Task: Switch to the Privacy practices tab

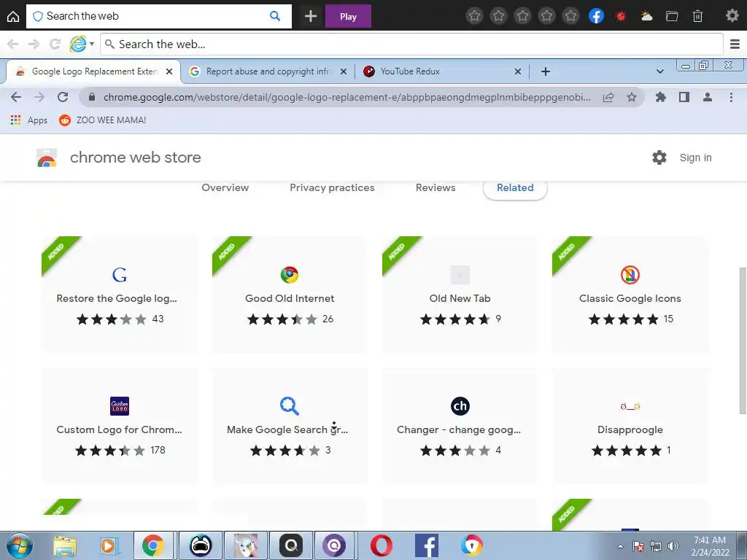Action: pyautogui.click(x=332, y=187)
